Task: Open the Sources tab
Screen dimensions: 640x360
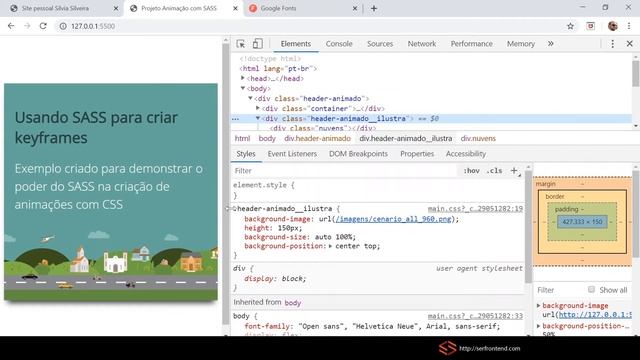Action: point(380,44)
